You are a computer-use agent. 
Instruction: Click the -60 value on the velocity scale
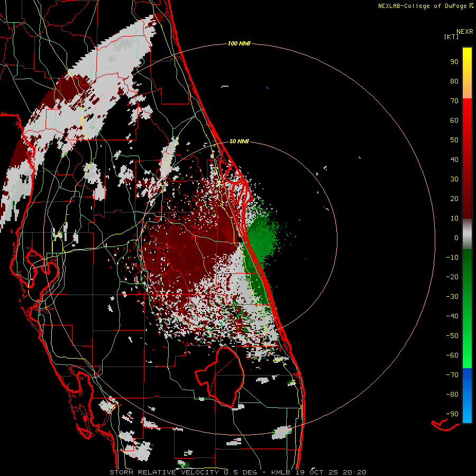(452, 355)
